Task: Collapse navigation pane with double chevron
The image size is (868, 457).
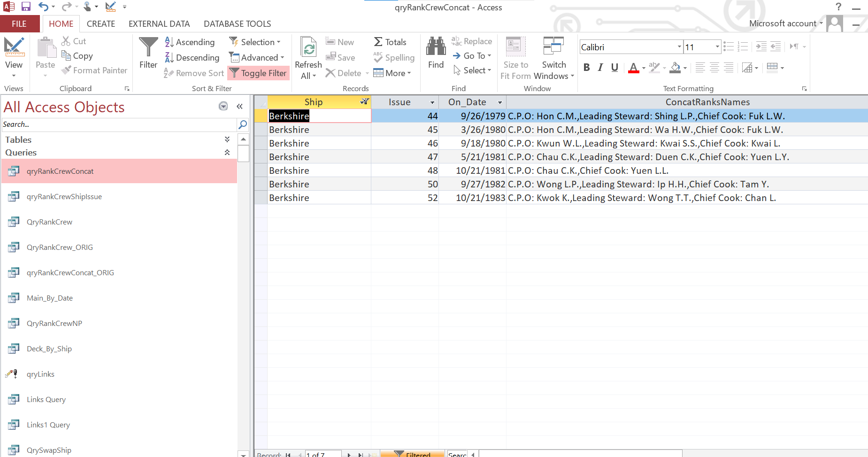Action: pyautogui.click(x=240, y=107)
